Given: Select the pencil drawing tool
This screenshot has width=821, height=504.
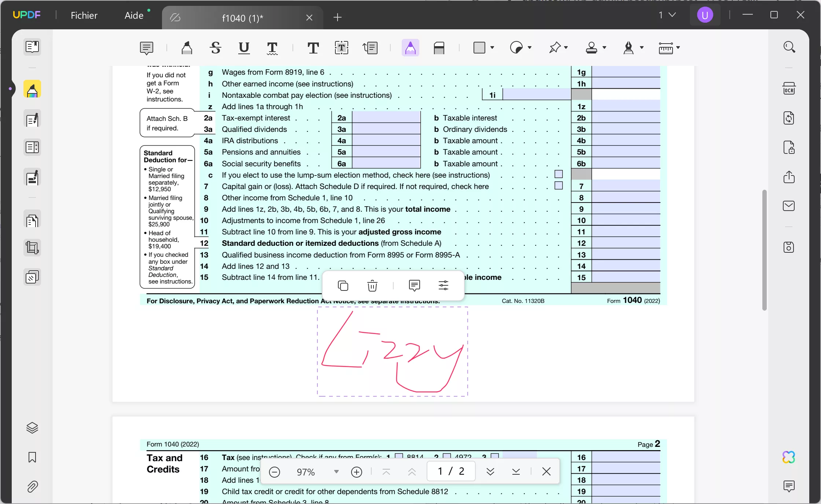Looking at the screenshot, I should click(x=410, y=48).
